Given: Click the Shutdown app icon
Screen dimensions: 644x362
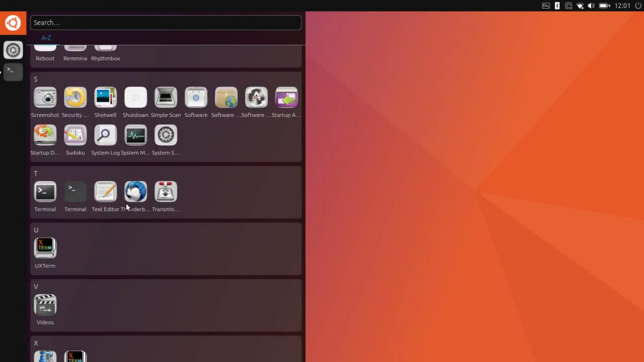Looking at the screenshot, I should (x=135, y=98).
